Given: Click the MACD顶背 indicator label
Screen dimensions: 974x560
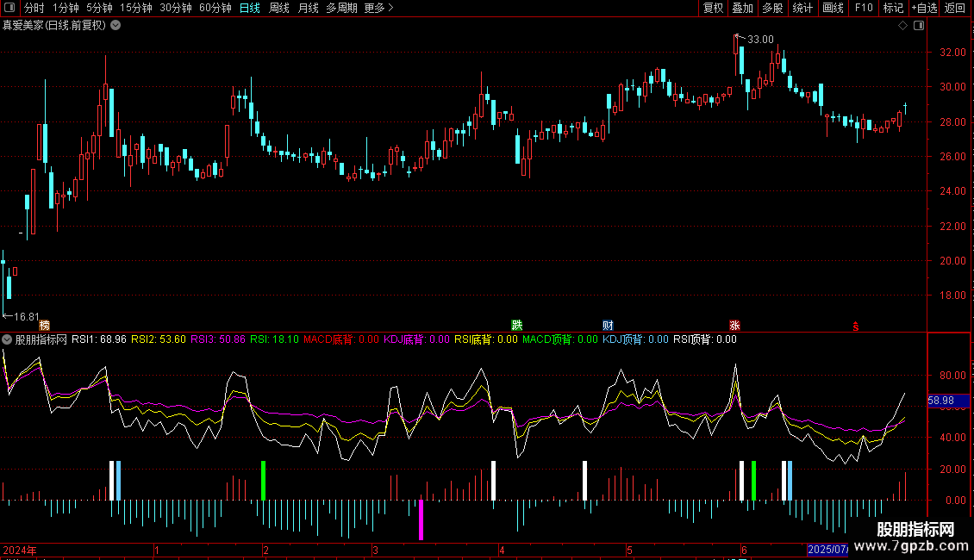Looking at the screenshot, I should (559, 339).
